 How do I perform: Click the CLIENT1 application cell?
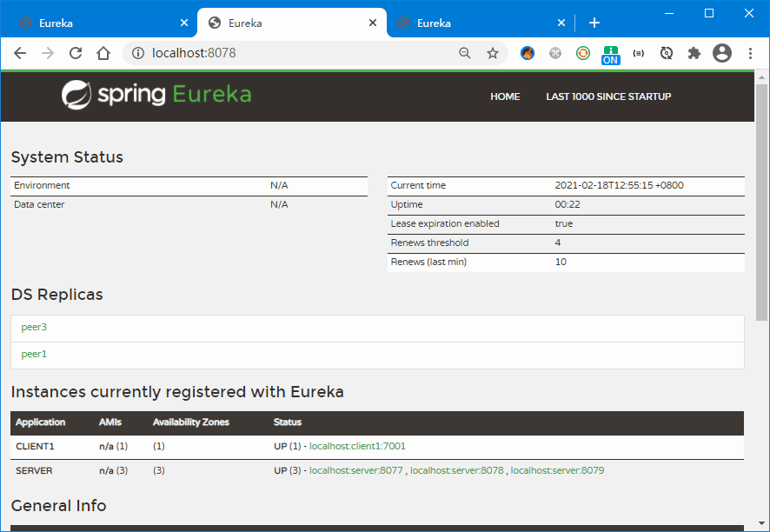click(x=35, y=447)
